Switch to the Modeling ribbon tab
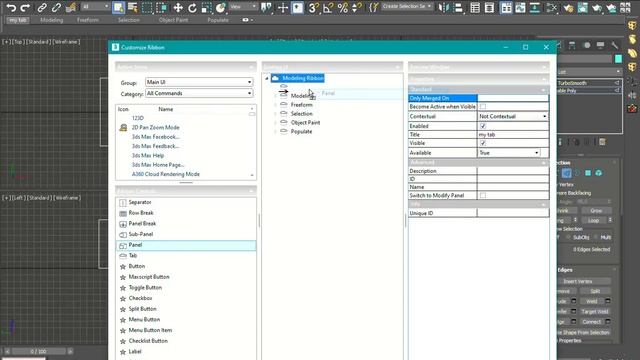 51,20
